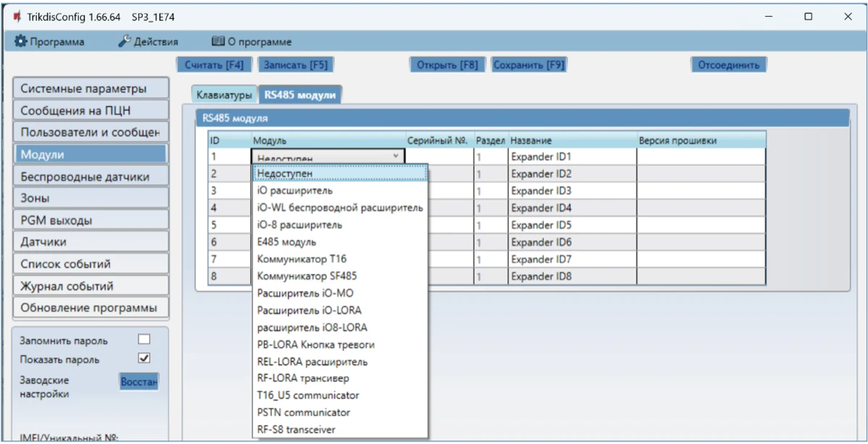Image resolution: width=868 pixels, height=444 pixels.
Task: Enable the Запомнить пароль checkbox
Action: pyautogui.click(x=144, y=339)
